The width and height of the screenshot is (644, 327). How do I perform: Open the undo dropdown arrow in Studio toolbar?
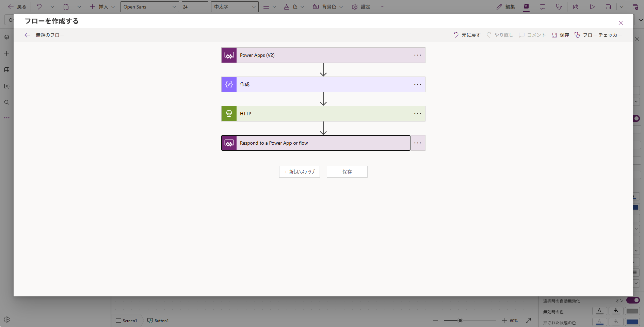pos(52,7)
